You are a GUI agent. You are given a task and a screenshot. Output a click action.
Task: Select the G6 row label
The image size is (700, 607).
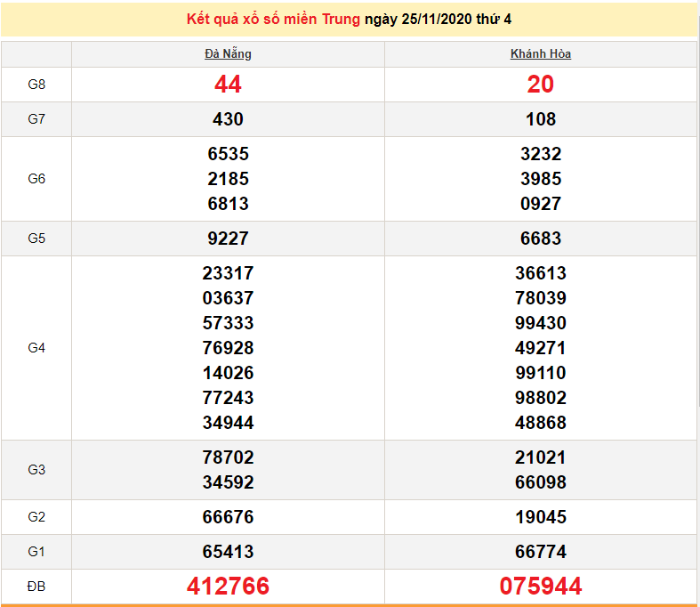pyautogui.click(x=36, y=179)
